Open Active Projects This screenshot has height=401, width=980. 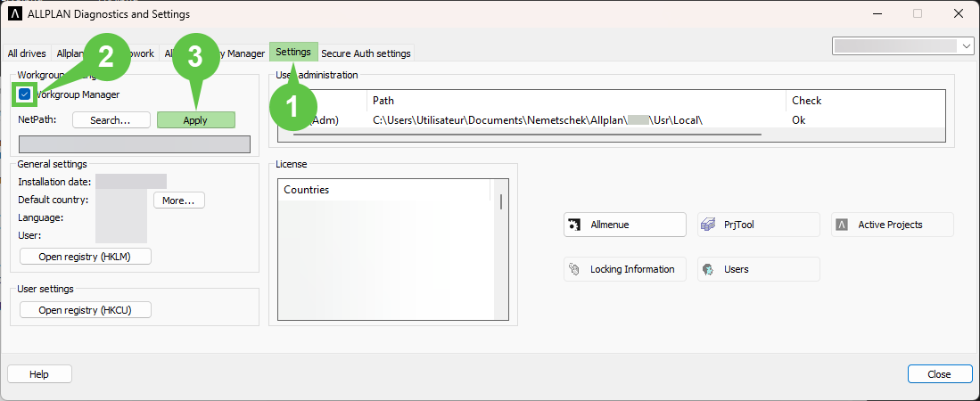pyautogui.click(x=893, y=225)
